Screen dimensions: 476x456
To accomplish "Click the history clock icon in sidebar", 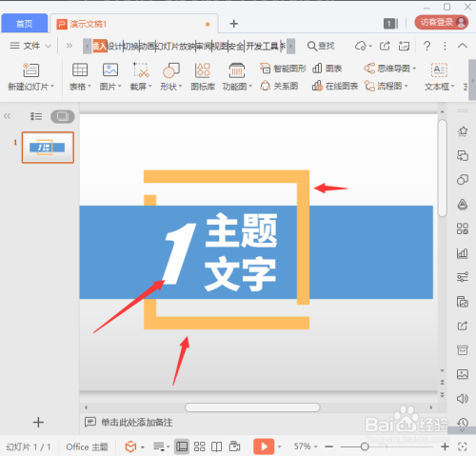I will click(x=463, y=423).
